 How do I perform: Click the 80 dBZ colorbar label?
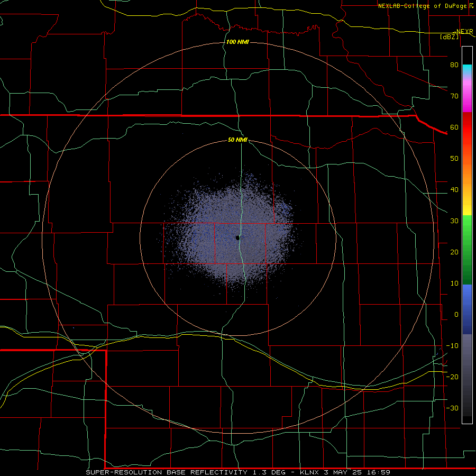coord(454,65)
